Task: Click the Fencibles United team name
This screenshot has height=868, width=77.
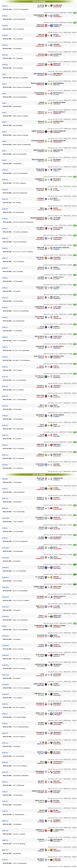Action: point(58,121)
